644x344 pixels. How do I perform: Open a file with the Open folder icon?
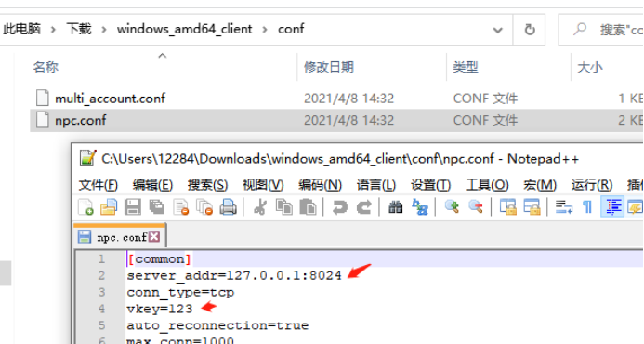109,206
